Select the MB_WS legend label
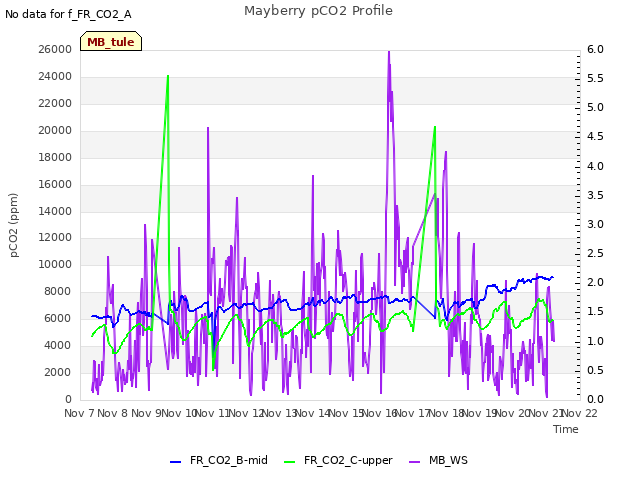The height and width of the screenshot is (480, 640). (448, 460)
